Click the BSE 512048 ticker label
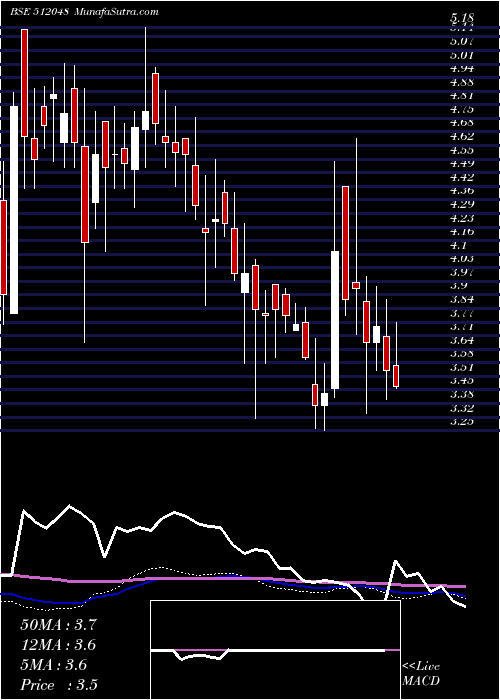Image resolution: width=500 pixels, height=700 pixels. point(39,12)
